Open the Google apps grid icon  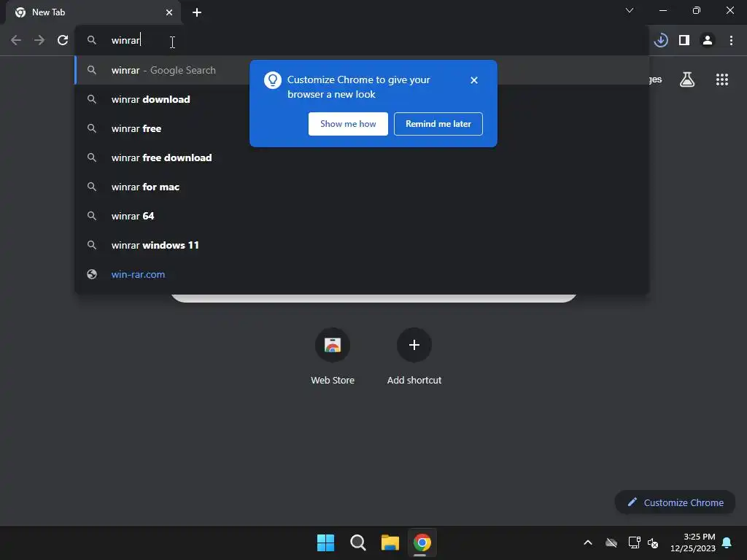[721, 79]
